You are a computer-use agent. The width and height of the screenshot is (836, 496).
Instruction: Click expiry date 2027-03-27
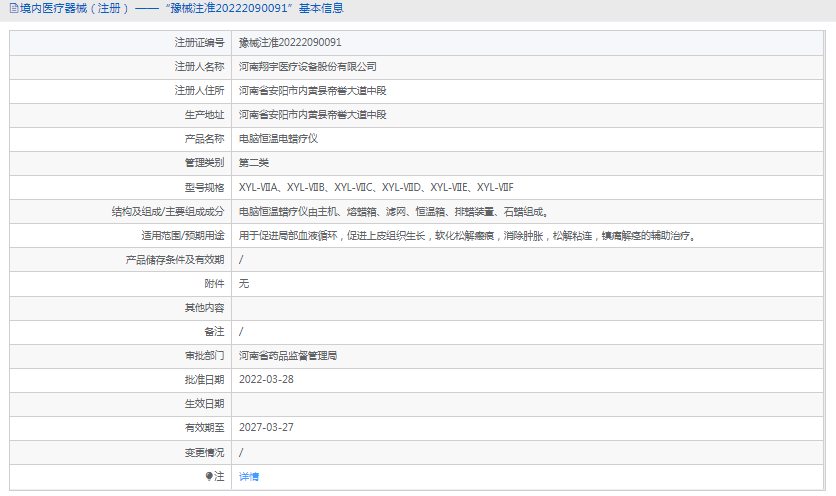click(x=266, y=428)
